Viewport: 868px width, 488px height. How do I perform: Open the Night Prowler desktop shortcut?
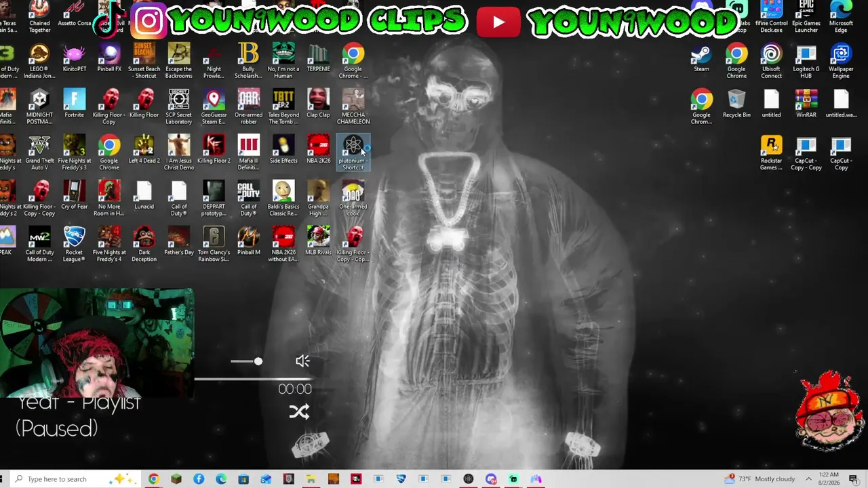click(214, 61)
